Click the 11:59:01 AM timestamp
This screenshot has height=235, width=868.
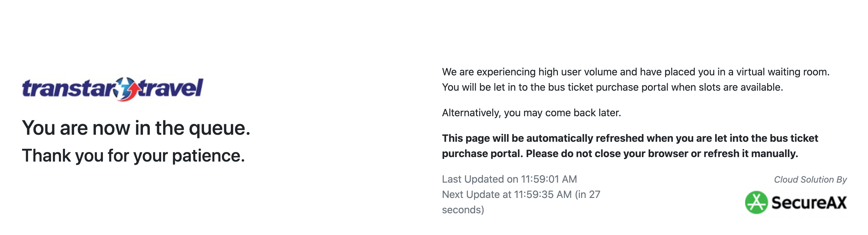549,179
